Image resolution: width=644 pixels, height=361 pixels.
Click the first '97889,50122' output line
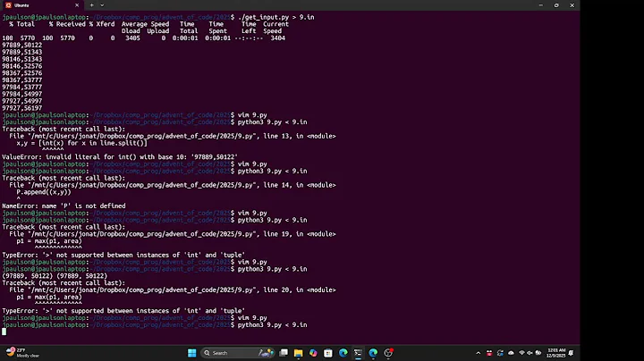pos(22,45)
